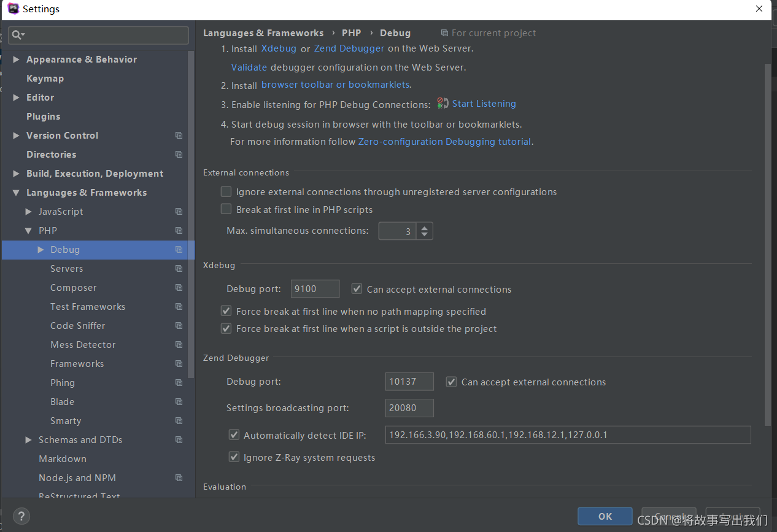Screen dimensions: 777x532
Task: Click the settings tree vertical scrollbar
Action: coord(191,215)
